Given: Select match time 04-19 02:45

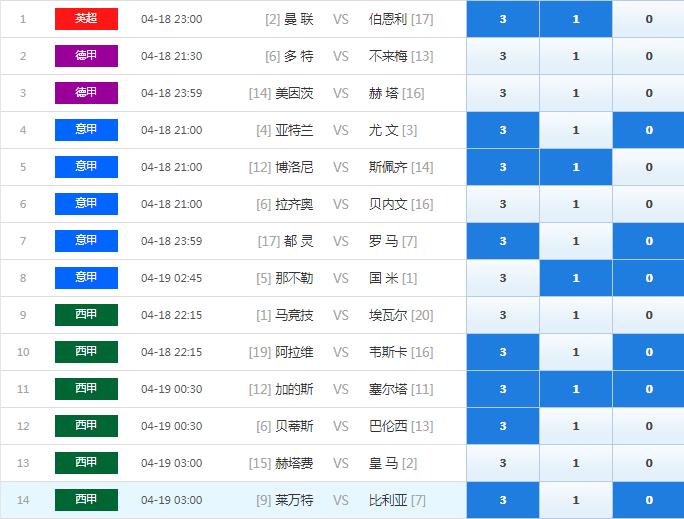Looking at the screenshot, I should (x=171, y=278).
